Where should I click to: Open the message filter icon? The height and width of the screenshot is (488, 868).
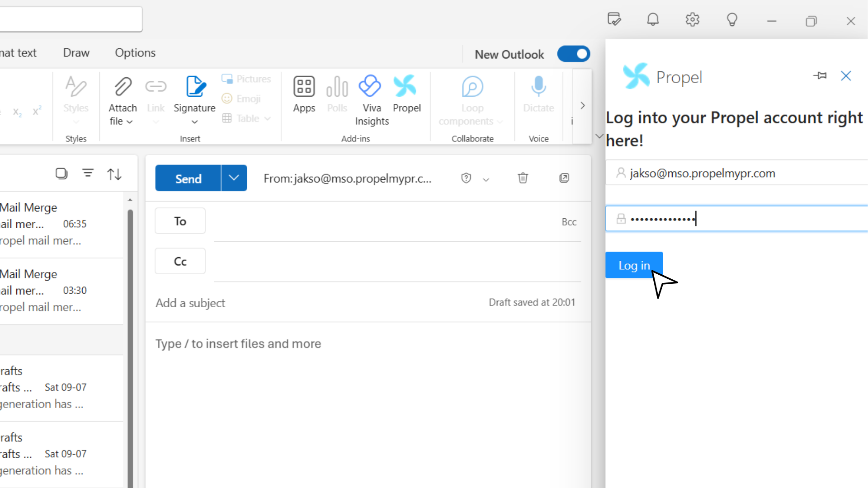(88, 173)
